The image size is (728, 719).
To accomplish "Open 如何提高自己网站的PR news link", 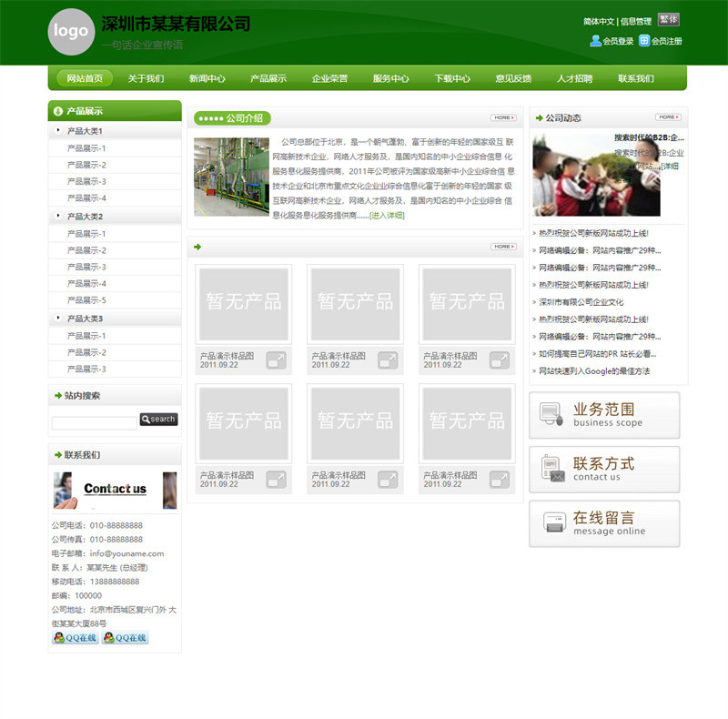I will click(x=598, y=354).
